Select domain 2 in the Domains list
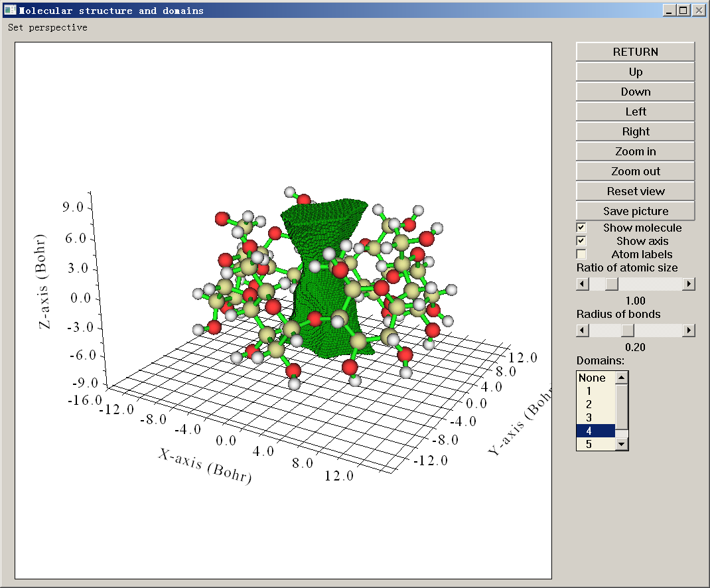The width and height of the screenshot is (710, 588). point(596,404)
